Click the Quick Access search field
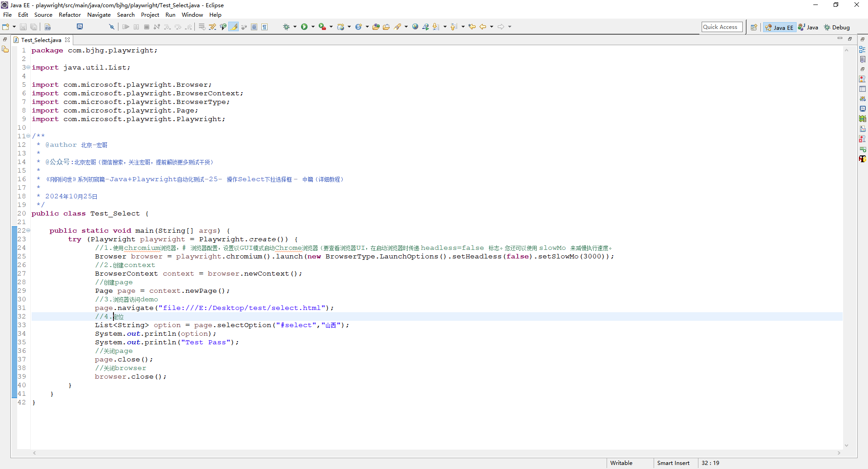 tap(722, 27)
